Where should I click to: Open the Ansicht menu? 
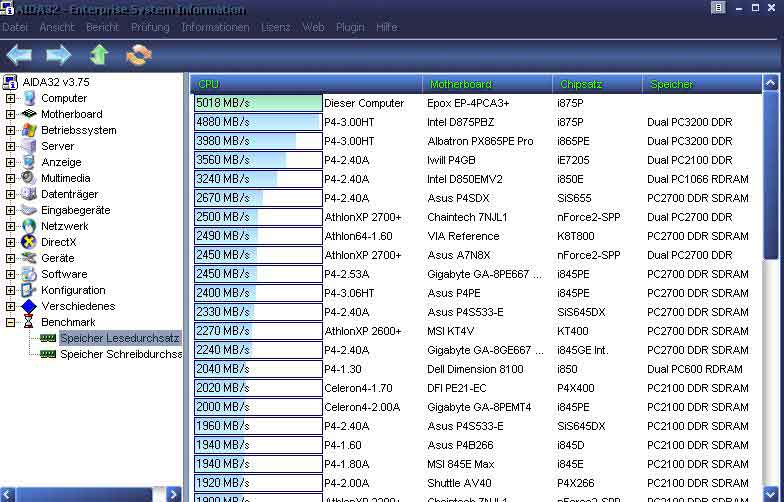pyautogui.click(x=56, y=28)
